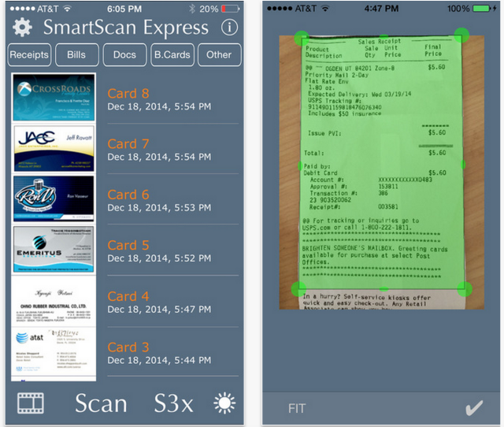Select the Card 4 title
This screenshot has width=504, height=427.
coord(128,296)
